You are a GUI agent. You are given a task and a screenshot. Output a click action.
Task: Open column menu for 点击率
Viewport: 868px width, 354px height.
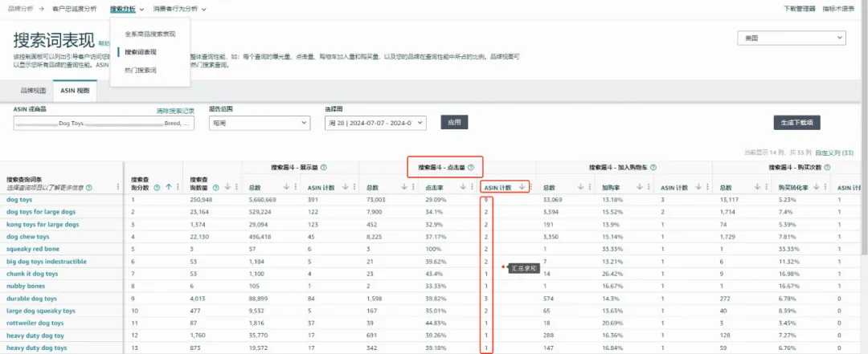[x=472, y=187]
